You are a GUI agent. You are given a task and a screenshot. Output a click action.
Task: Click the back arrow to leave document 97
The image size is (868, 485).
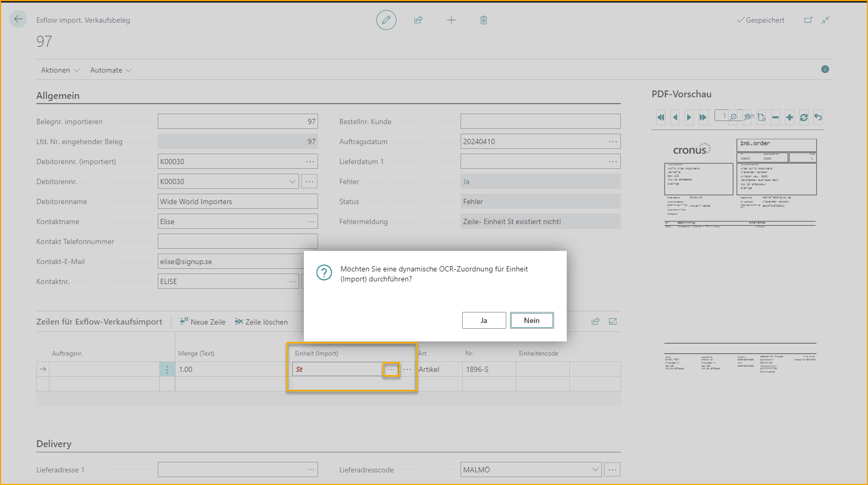(18, 19)
